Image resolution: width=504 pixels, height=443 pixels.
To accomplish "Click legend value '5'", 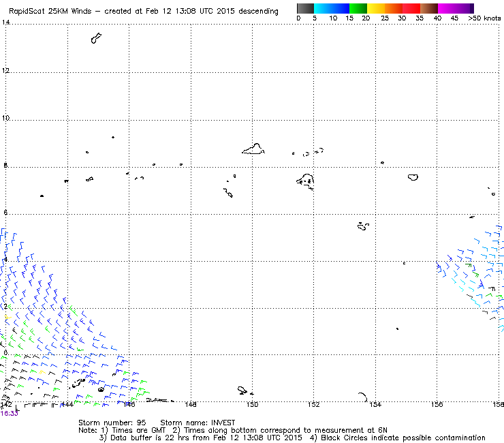I will point(315,18).
